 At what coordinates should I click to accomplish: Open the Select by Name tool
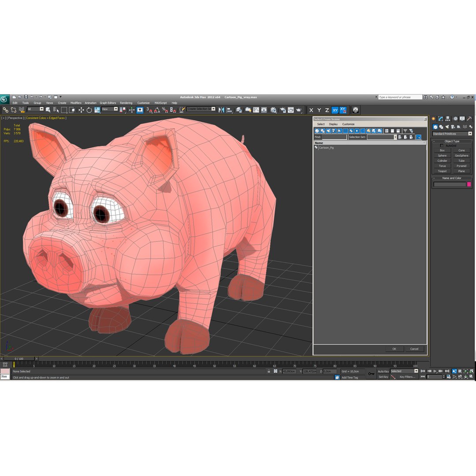[x=56, y=110]
